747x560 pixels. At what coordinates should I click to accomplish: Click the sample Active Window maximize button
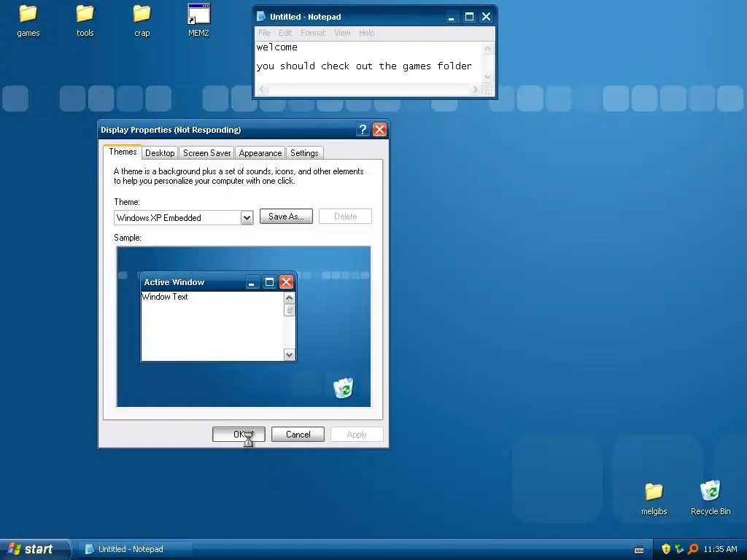pyautogui.click(x=269, y=282)
